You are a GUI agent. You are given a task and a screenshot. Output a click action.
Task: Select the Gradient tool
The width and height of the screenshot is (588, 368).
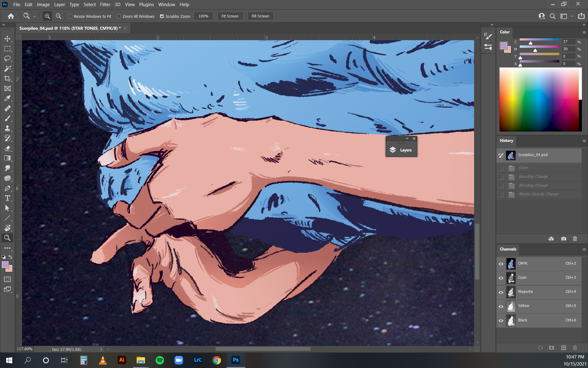pyautogui.click(x=7, y=158)
